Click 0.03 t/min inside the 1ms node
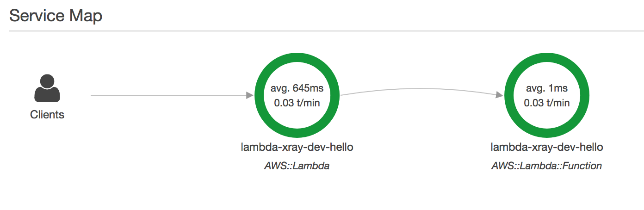This screenshot has width=644, height=210. tap(546, 103)
